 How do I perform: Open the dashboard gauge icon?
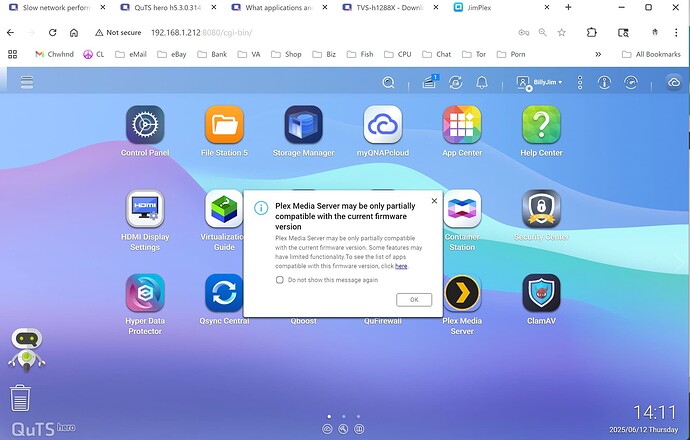(x=631, y=82)
